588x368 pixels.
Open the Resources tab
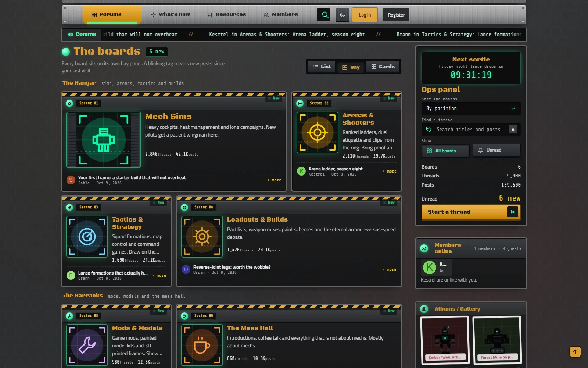point(227,15)
